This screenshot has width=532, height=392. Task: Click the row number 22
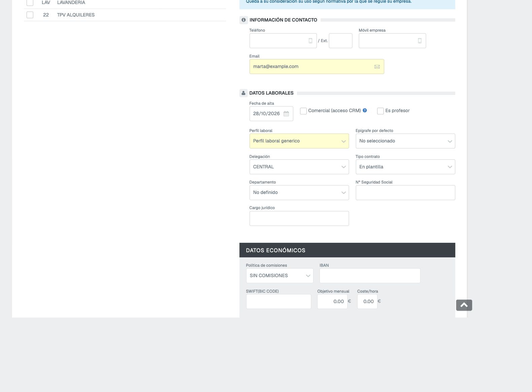[46, 15]
